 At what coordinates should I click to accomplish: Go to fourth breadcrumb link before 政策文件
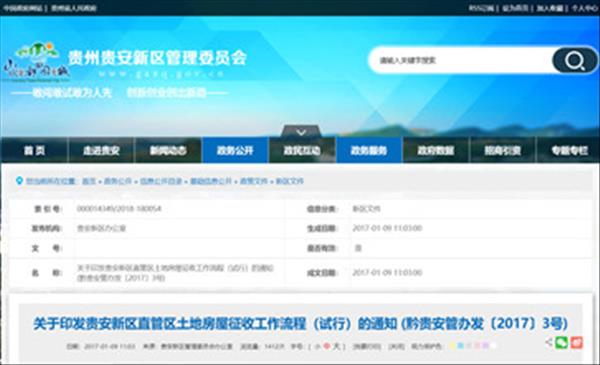click(x=211, y=181)
